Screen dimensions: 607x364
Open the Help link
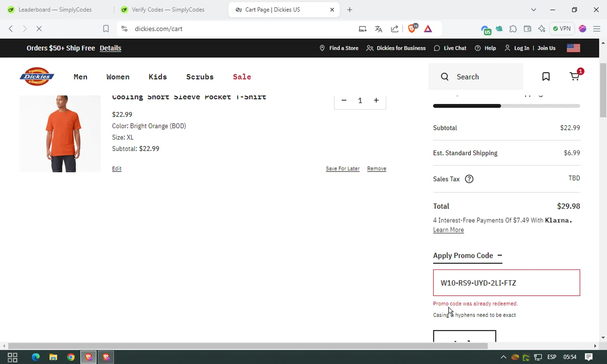(x=485, y=48)
